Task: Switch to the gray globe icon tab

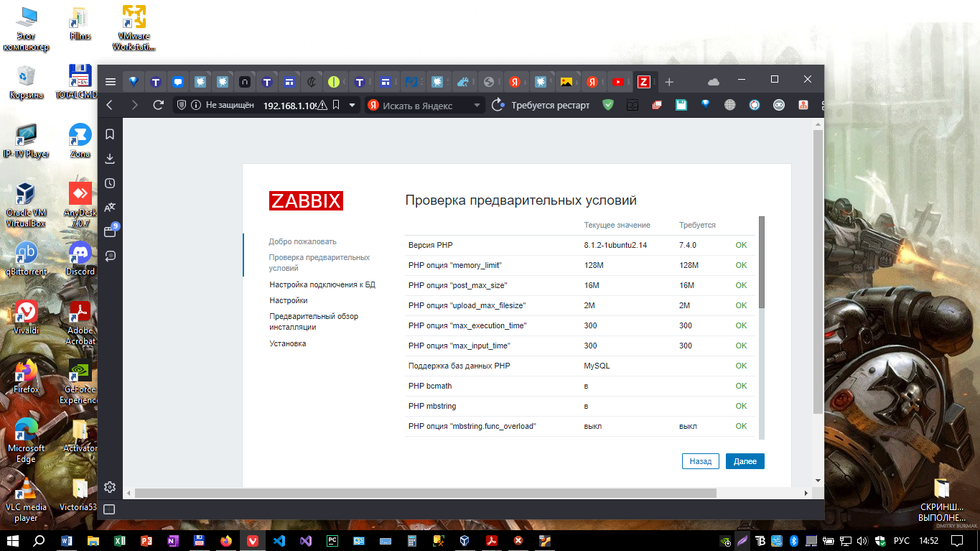Action: (489, 82)
